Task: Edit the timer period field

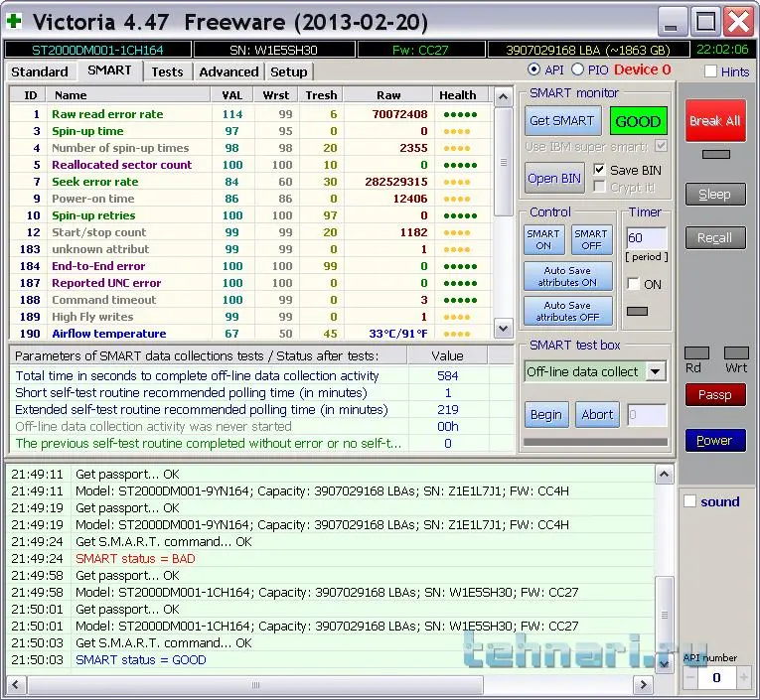Action: (647, 238)
